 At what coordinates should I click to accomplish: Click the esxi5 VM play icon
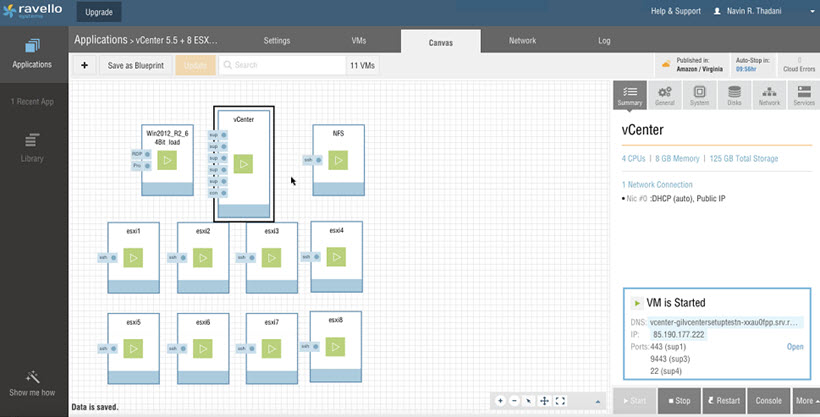tap(133, 348)
